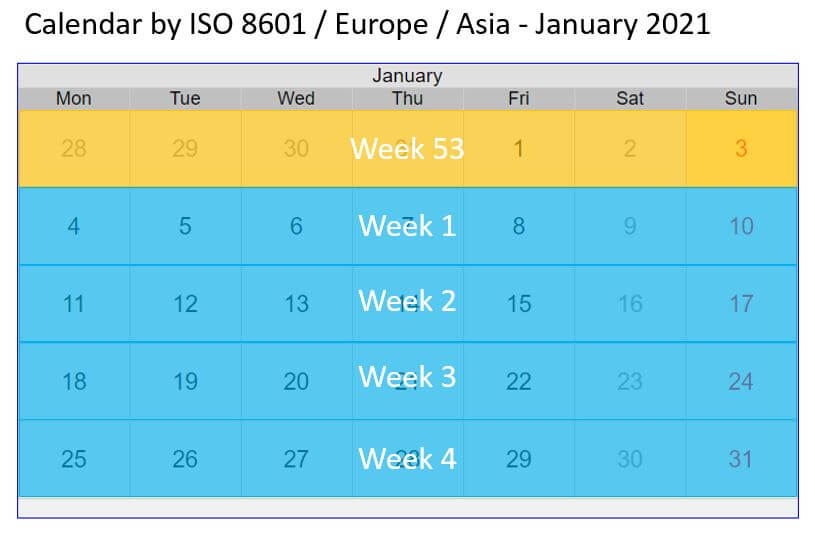Click the Week 53 label
This screenshot has width=815, height=534.
point(407,149)
